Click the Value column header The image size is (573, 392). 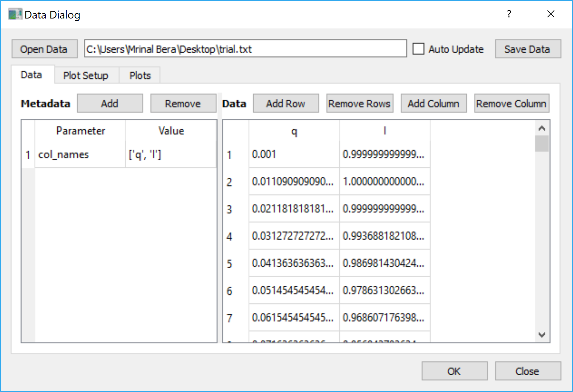171,131
